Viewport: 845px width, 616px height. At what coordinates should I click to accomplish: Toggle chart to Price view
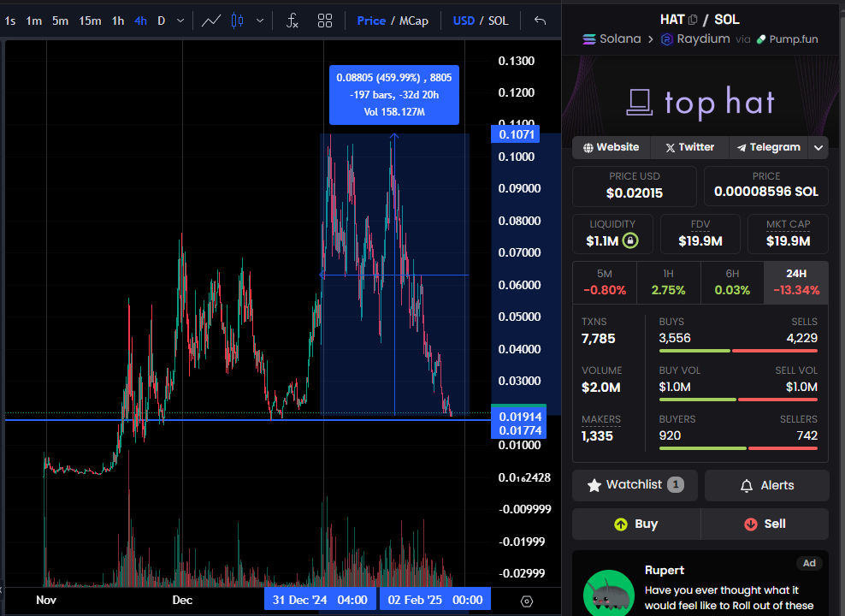click(x=371, y=21)
